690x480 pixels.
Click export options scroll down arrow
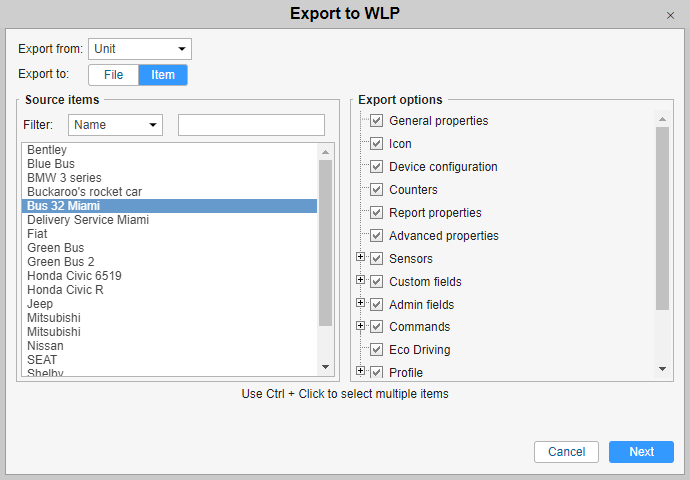pos(662,369)
